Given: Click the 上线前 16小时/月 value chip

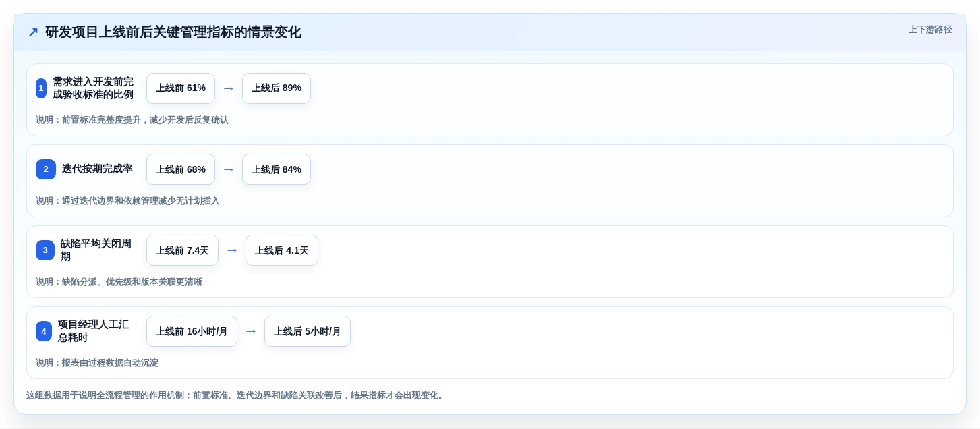Looking at the screenshot, I should pos(192,331).
